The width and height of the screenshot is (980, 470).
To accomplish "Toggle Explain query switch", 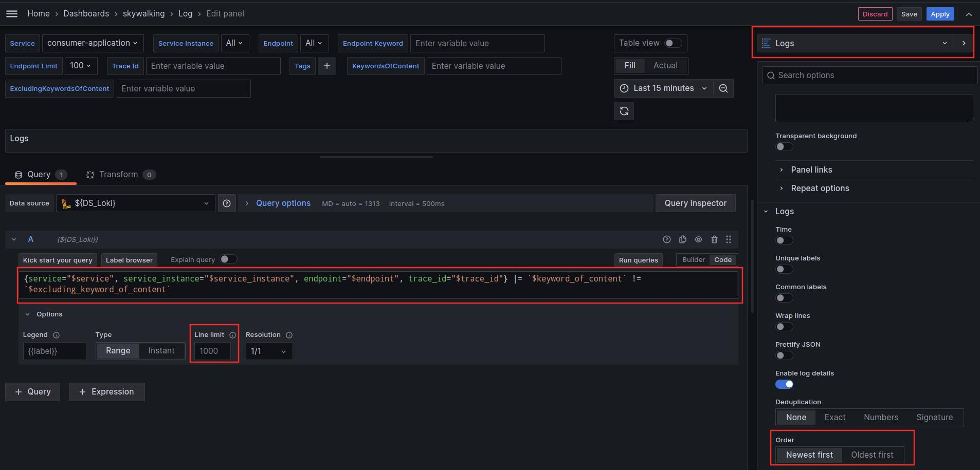I will 228,259.
